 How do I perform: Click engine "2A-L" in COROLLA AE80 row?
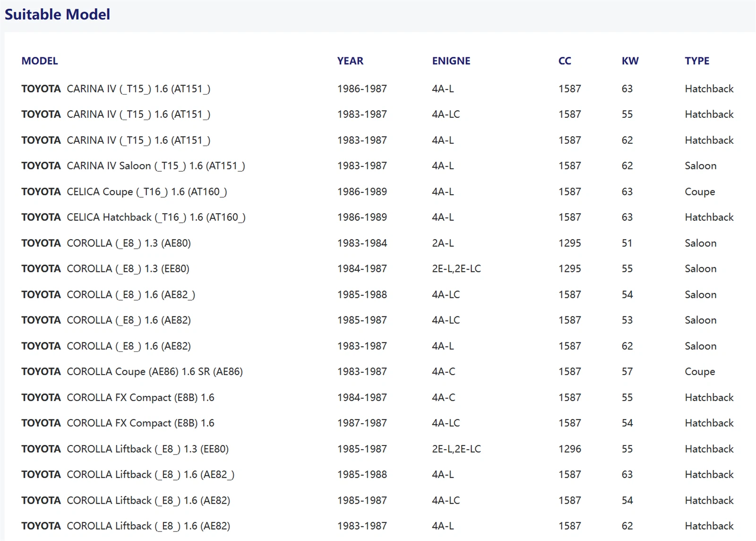tap(443, 243)
